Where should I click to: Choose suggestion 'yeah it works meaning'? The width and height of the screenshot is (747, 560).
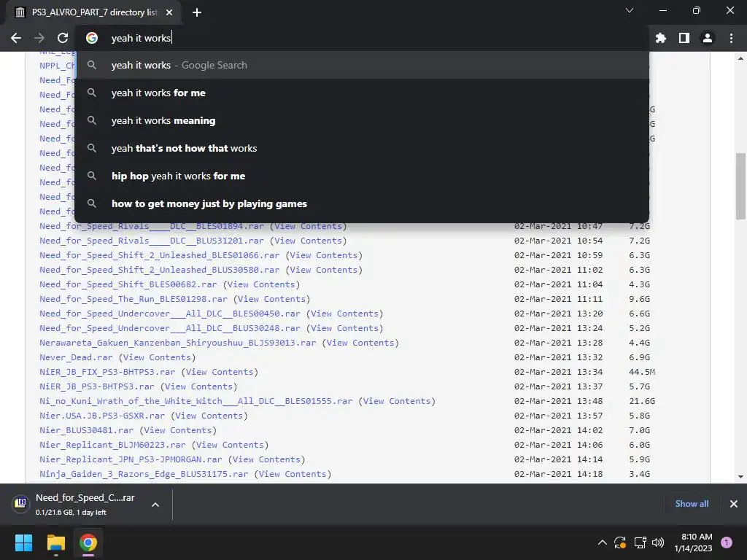362,120
